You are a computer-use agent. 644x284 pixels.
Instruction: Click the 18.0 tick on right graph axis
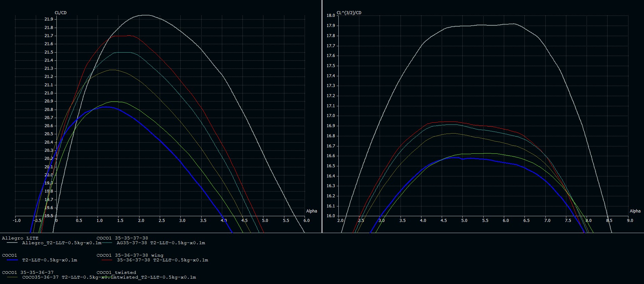click(331, 16)
